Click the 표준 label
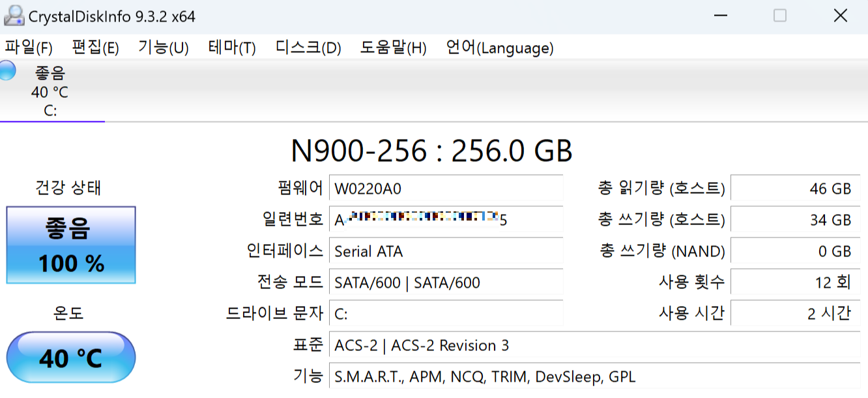 coord(308,345)
